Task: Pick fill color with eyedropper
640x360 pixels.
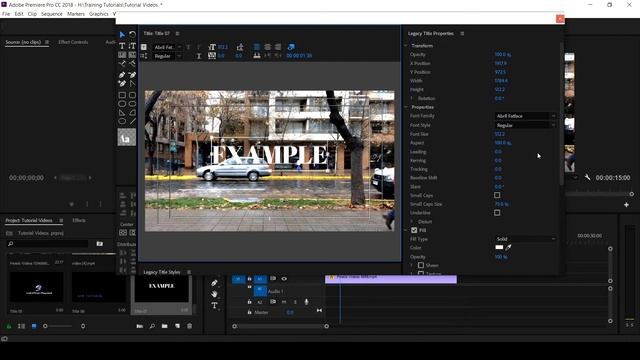Action: (509, 247)
